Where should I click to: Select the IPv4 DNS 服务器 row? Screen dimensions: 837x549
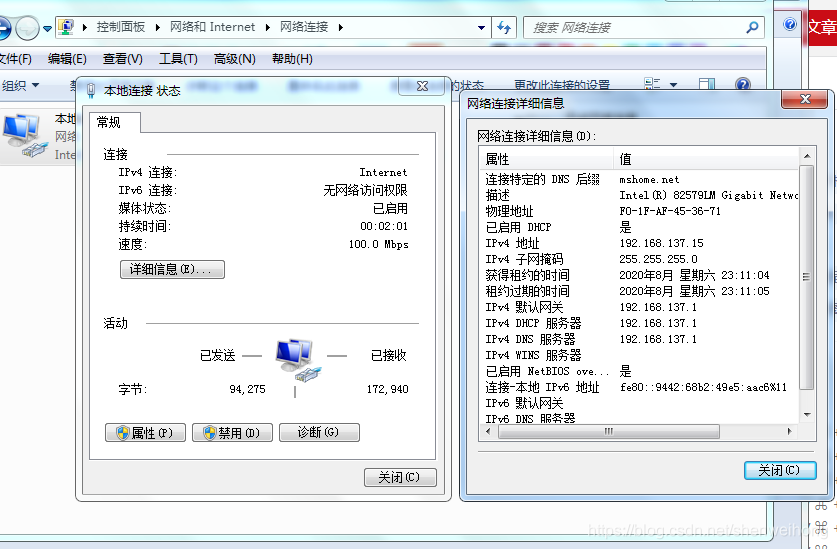(x=639, y=339)
